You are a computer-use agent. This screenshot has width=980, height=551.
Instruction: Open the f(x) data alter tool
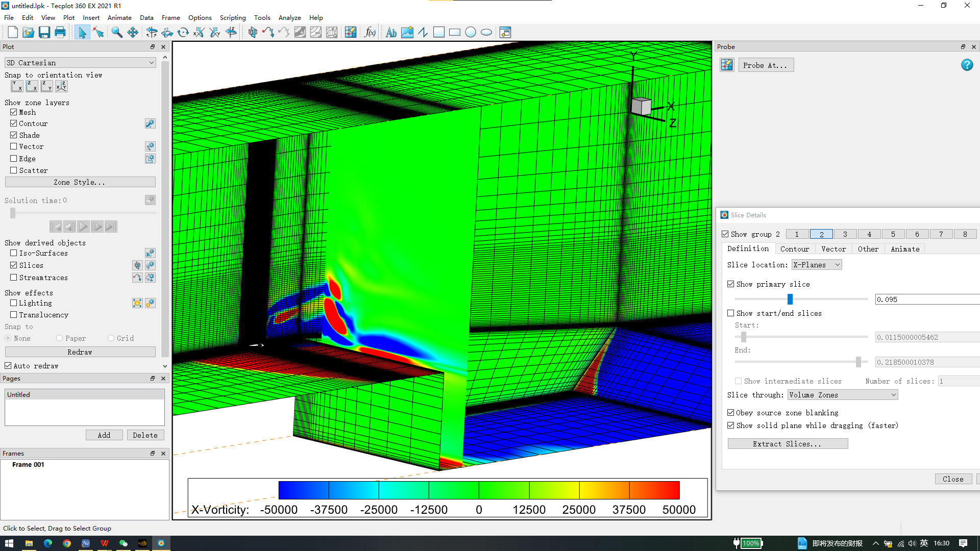tap(370, 33)
